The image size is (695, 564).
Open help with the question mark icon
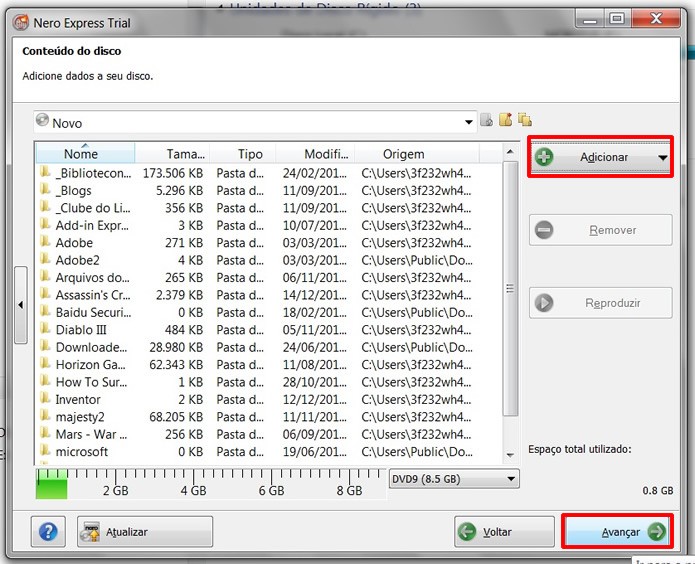pos(48,531)
